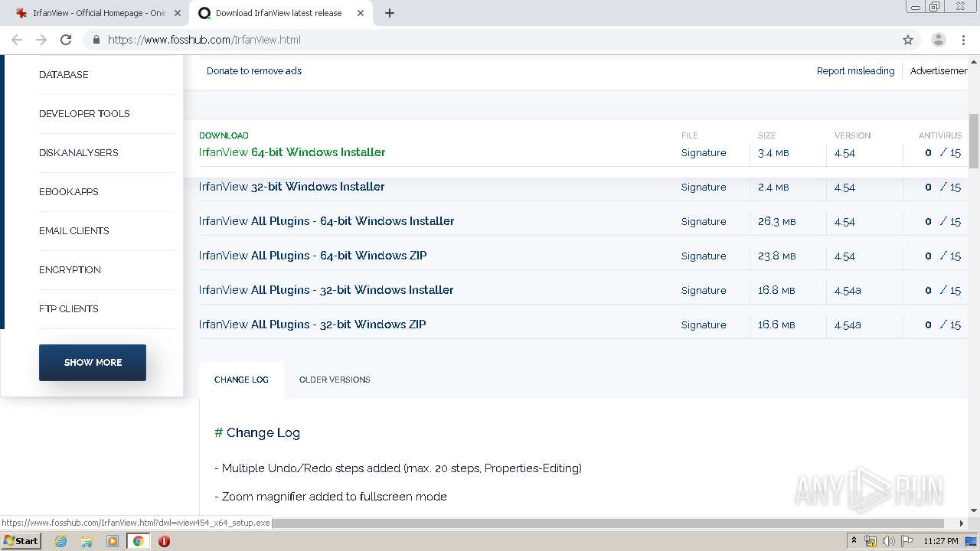
Task: Open the DISK ANALYSERS category
Action: tap(78, 153)
